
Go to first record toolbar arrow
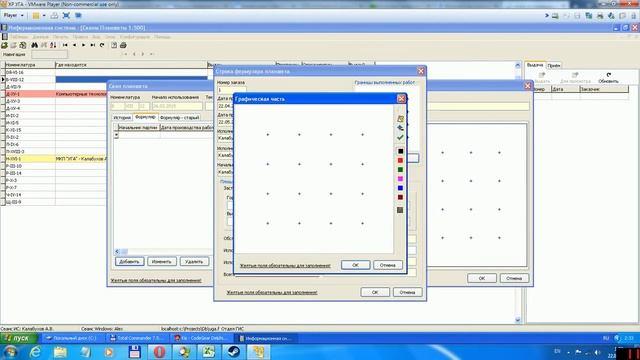coord(65,45)
